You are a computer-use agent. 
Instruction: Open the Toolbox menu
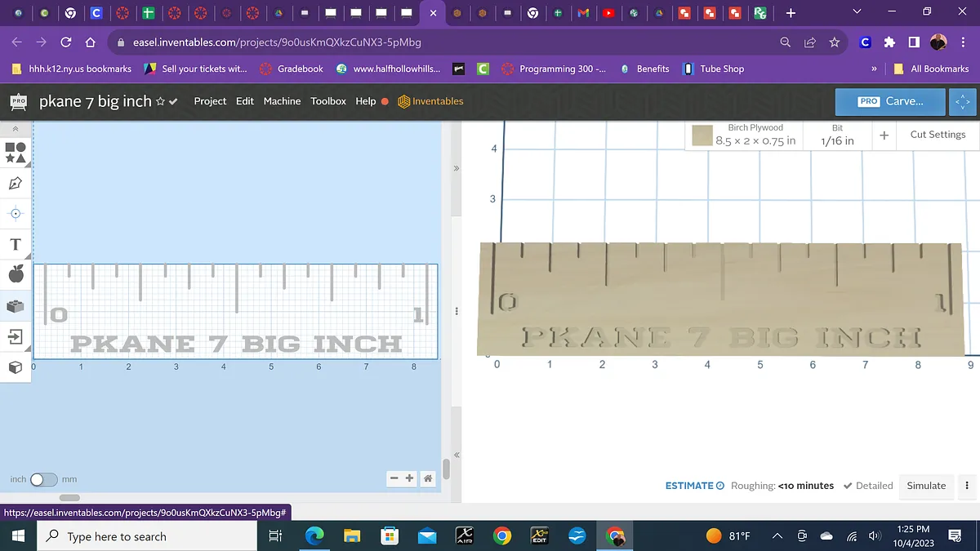tap(328, 101)
